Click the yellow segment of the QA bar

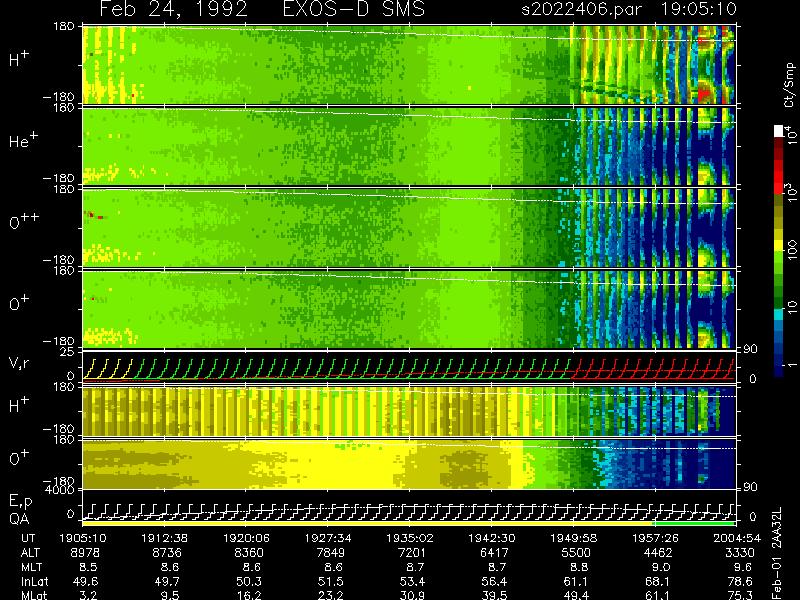pyautogui.click(x=368, y=523)
